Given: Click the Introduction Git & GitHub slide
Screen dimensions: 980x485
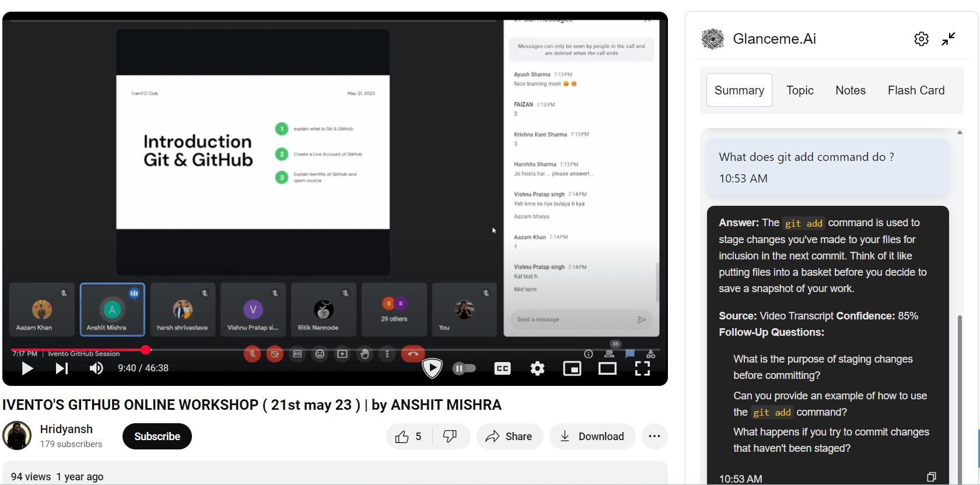Looking at the screenshot, I should [253, 152].
